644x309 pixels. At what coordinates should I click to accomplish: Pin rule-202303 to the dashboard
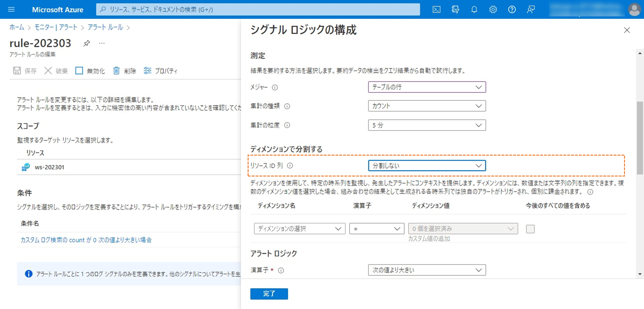click(x=87, y=43)
